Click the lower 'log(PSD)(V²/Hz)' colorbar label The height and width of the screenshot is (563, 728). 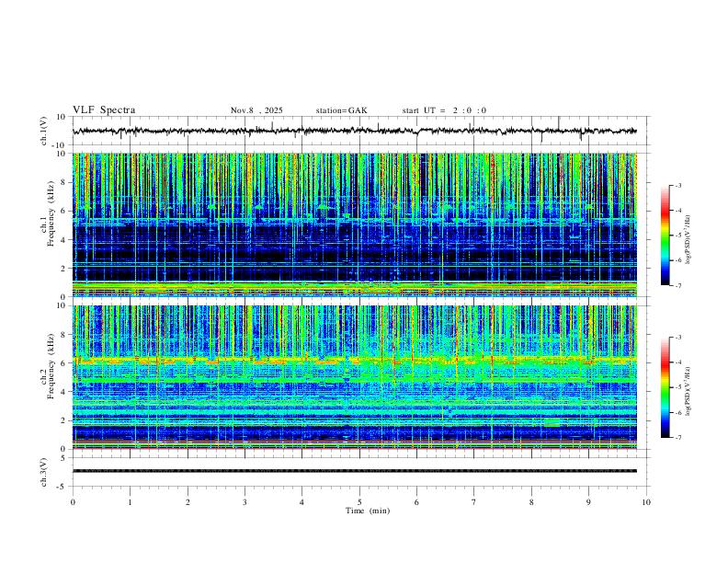[x=688, y=391]
